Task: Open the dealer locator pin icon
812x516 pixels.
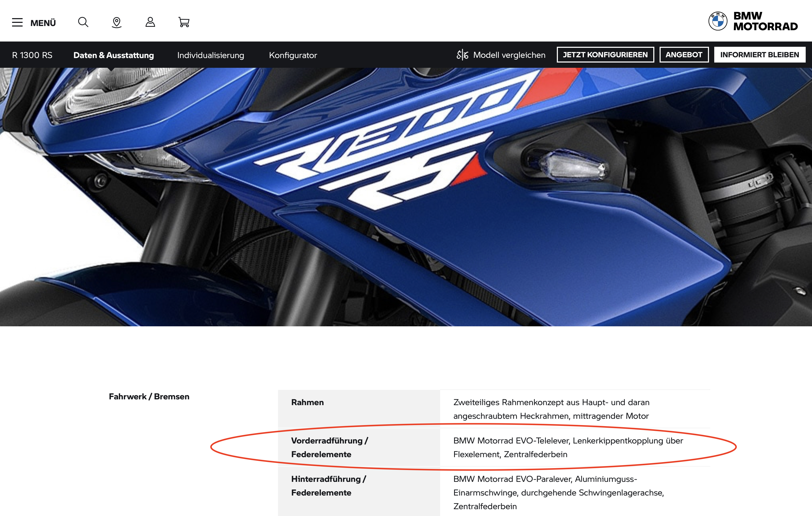Action: [117, 23]
